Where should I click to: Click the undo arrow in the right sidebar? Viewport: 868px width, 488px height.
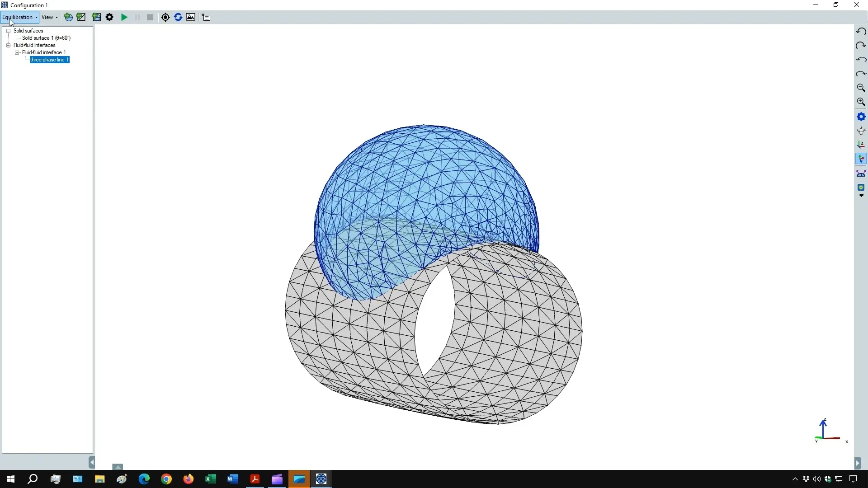point(861,31)
